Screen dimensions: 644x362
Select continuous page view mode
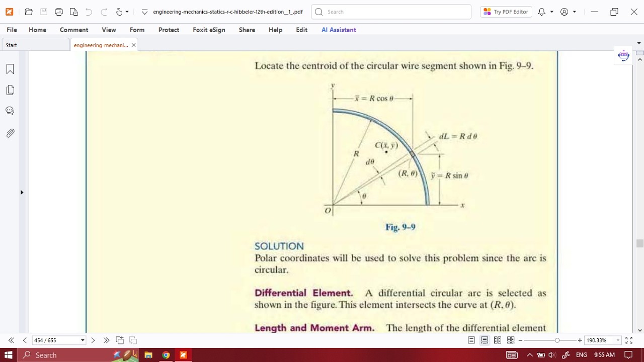(485, 340)
